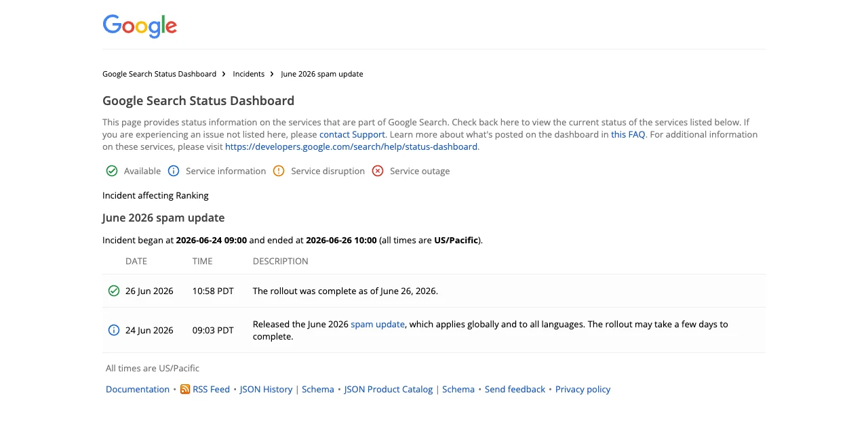Screen dimensions: 868x429
Task: Click the 09:03 PDT time cell
Action: 213,330
